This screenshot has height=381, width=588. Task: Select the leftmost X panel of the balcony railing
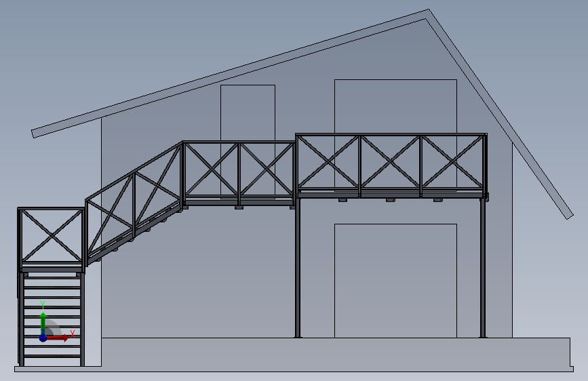click(328, 162)
